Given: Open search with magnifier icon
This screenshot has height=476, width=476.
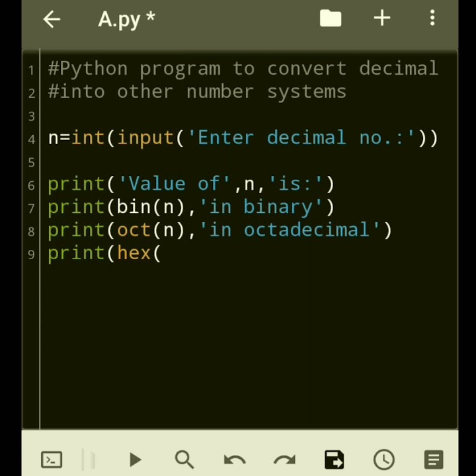Looking at the screenshot, I should [184, 459].
